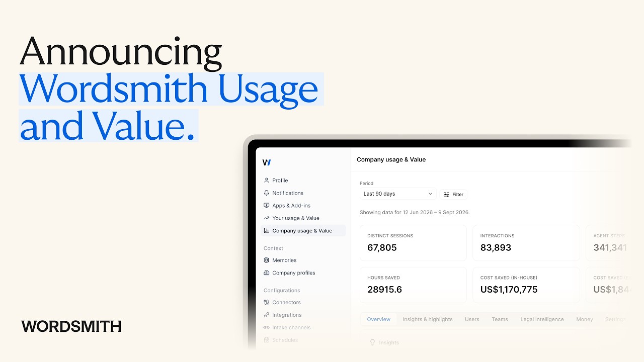644x362 pixels.
Task: Open the Profile person icon
Action: [267, 180]
